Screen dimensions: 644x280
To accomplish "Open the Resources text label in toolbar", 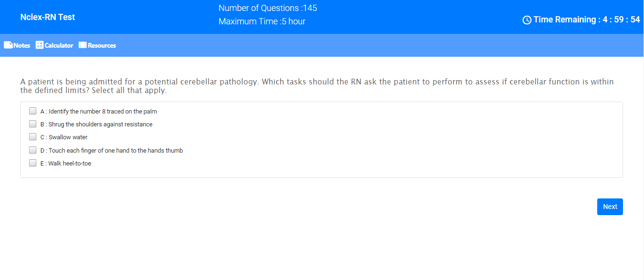I will [102, 46].
